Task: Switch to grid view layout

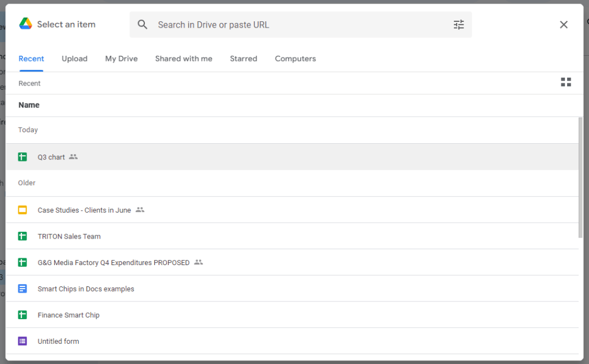Action: click(x=566, y=82)
